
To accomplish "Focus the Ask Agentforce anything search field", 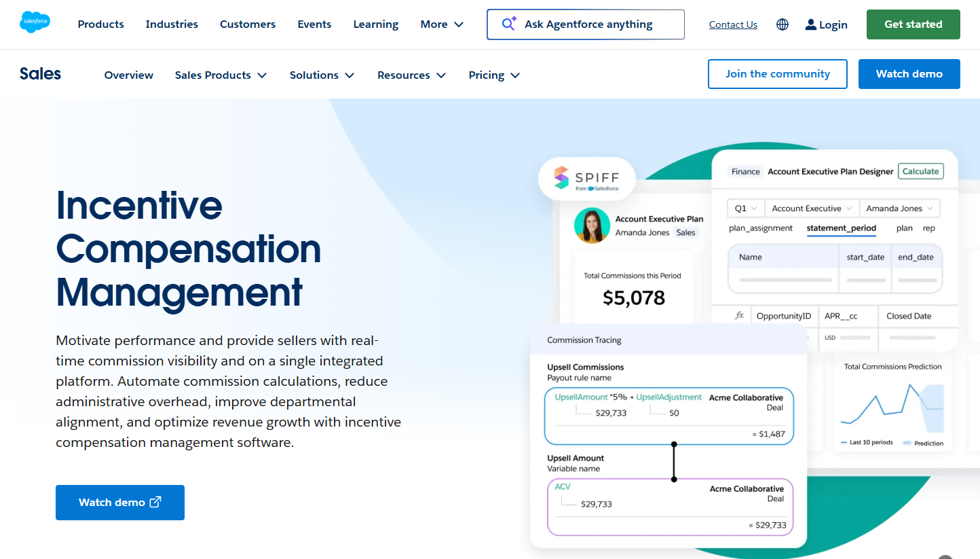I will pos(586,24).
